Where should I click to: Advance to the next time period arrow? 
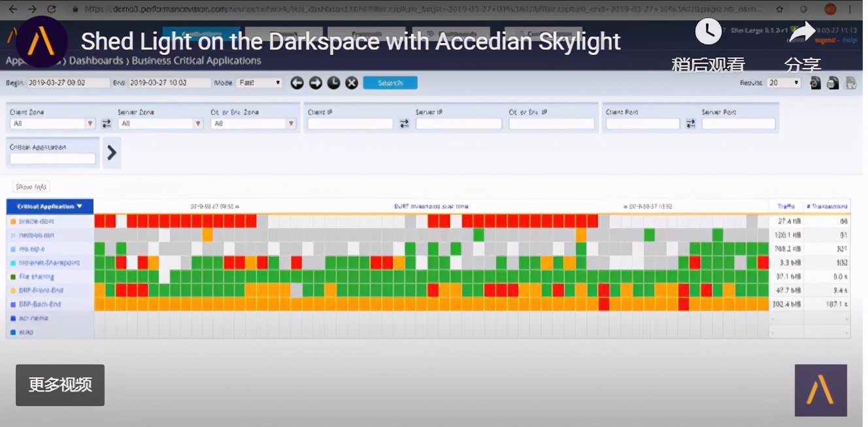coord(316,83)
